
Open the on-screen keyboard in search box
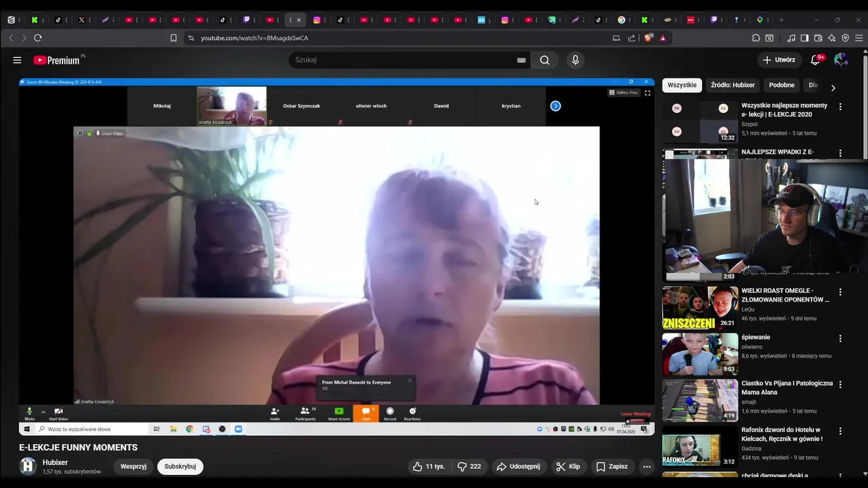(521, 60)
